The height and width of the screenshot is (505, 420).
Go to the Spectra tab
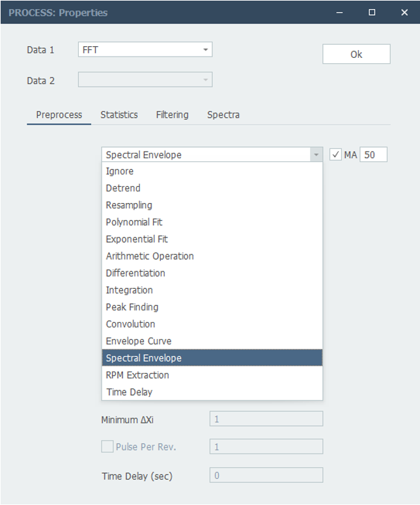click(x=223, y=115)
